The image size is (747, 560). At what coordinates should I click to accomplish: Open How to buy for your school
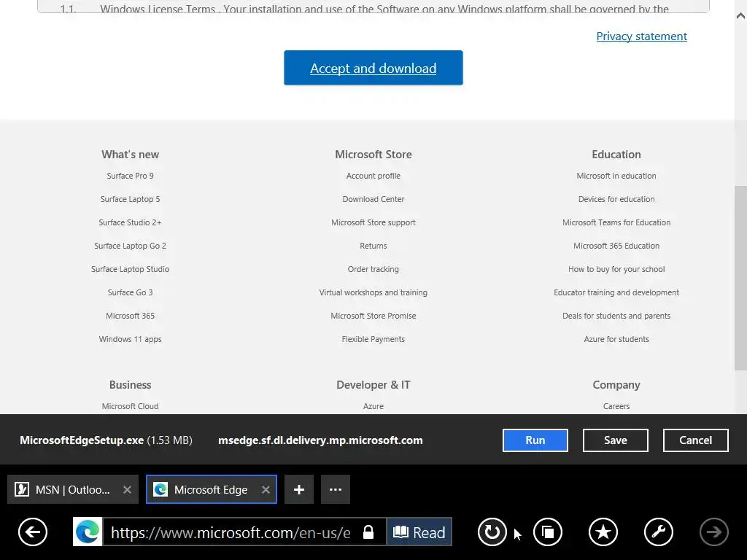[x=616, y=269]
